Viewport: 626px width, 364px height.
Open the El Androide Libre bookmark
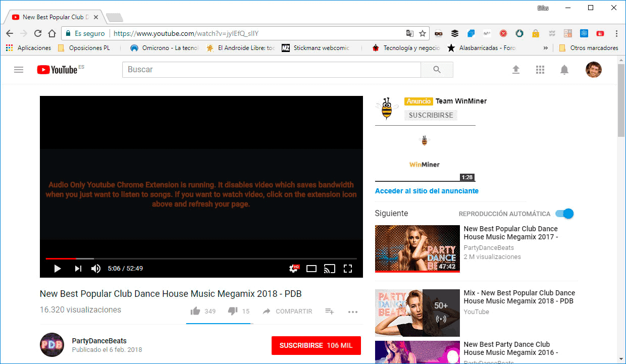click(x=241, y=48)
